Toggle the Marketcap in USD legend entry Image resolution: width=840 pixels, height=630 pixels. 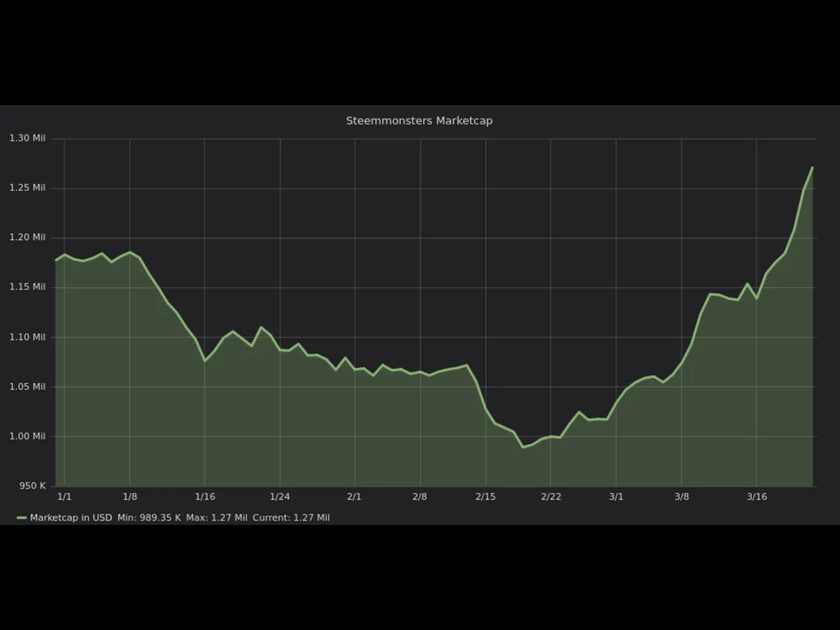[x=71, y=518]
